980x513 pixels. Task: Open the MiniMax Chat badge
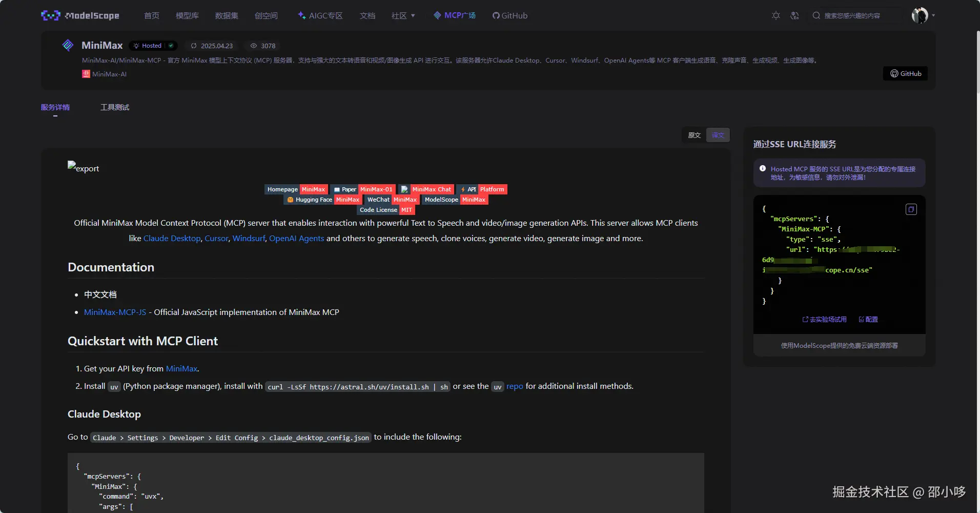[426, 189]
